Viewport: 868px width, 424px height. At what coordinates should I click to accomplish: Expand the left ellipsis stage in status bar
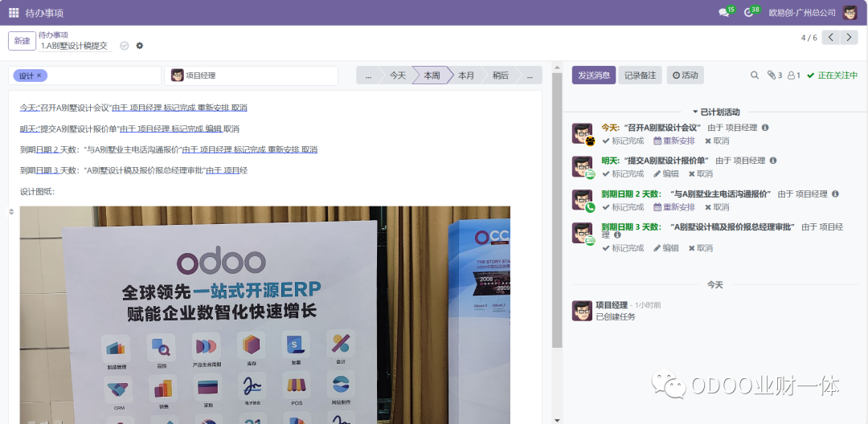[368, 75]
